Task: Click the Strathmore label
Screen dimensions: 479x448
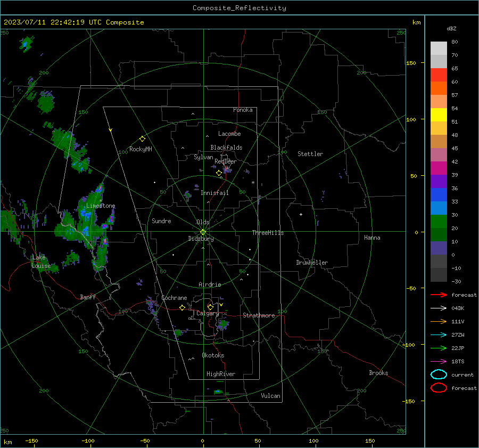Action: tap(259, 315)
